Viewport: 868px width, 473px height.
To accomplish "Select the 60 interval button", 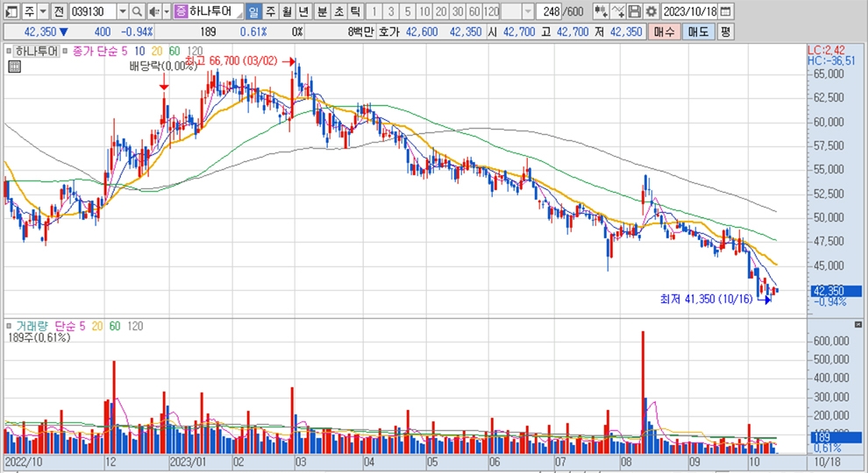I will tap(474, 11).
